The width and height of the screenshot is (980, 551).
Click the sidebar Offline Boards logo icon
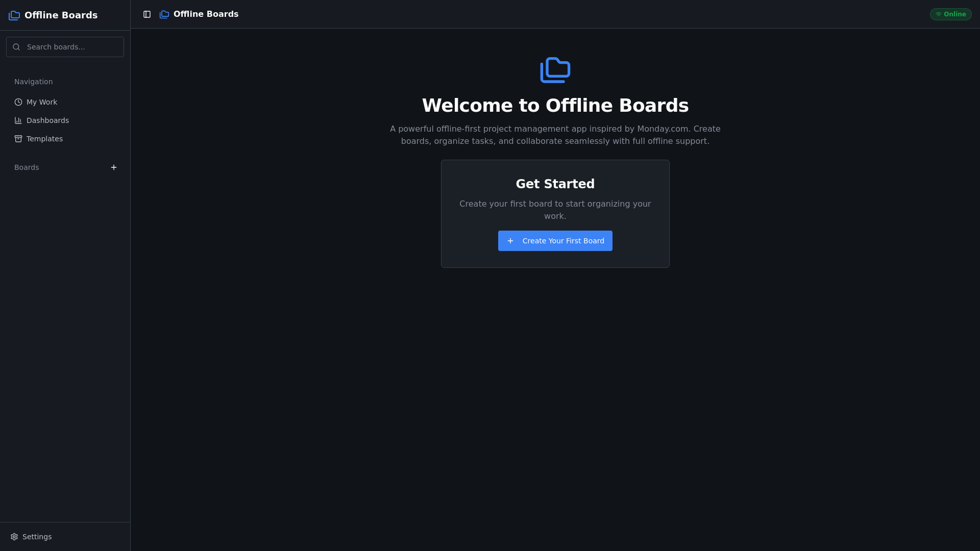pyautogui.click(x=14, y=15)
